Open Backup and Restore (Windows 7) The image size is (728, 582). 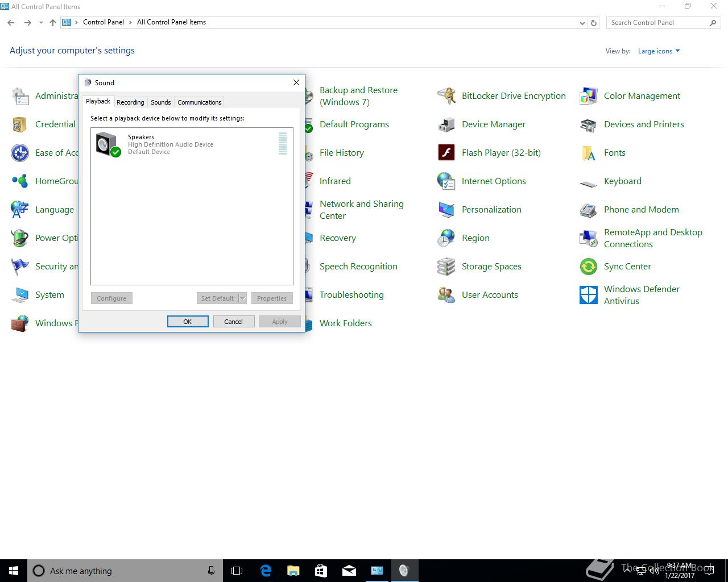tap(358, 96)
